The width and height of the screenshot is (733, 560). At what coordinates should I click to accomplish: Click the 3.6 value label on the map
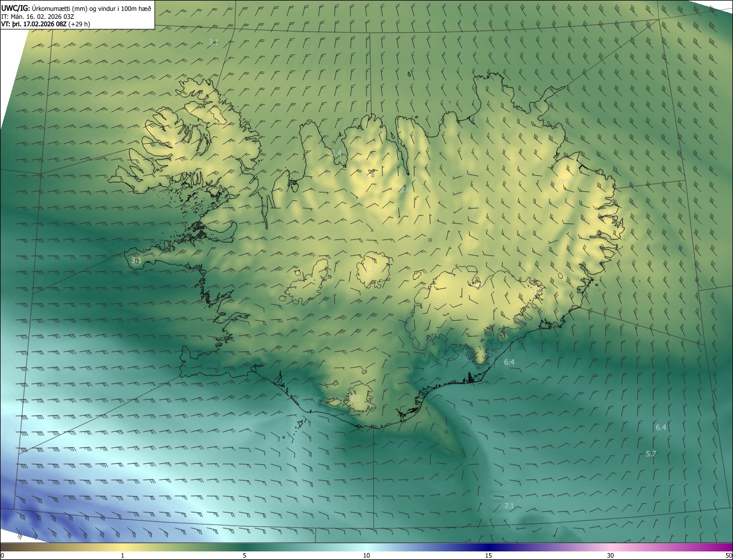click(404, 190)
